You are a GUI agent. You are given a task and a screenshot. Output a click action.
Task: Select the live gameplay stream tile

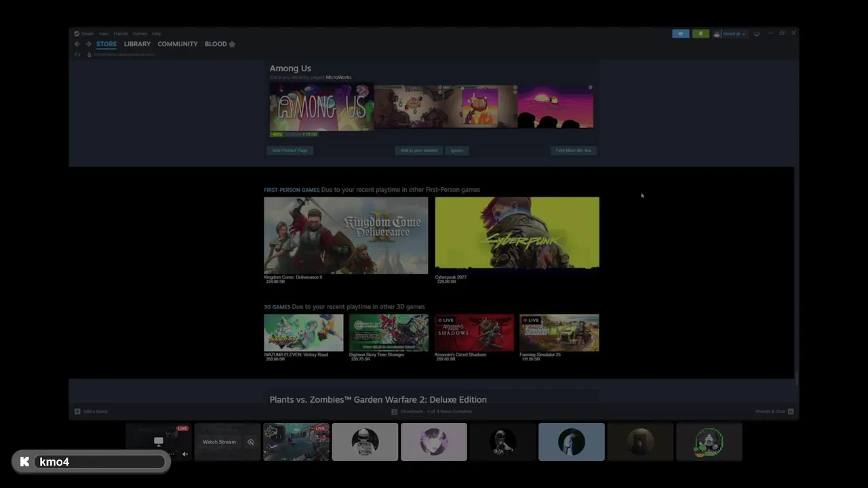tap(296, 442)
